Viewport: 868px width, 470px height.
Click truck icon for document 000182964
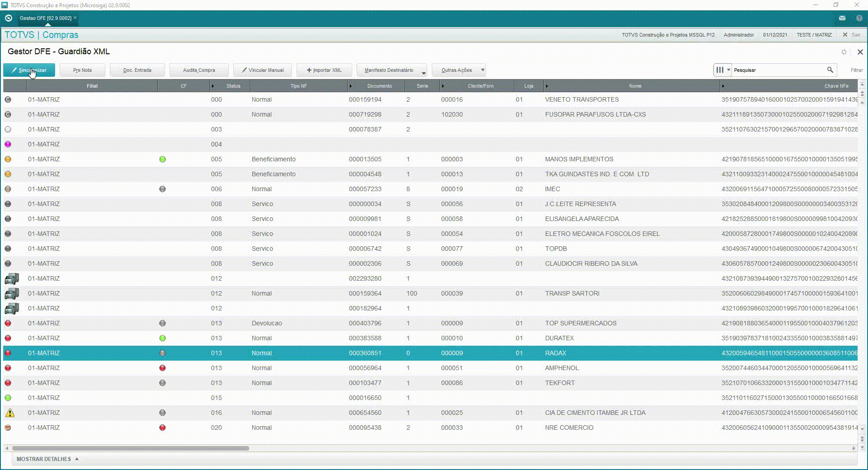point(12,308)
